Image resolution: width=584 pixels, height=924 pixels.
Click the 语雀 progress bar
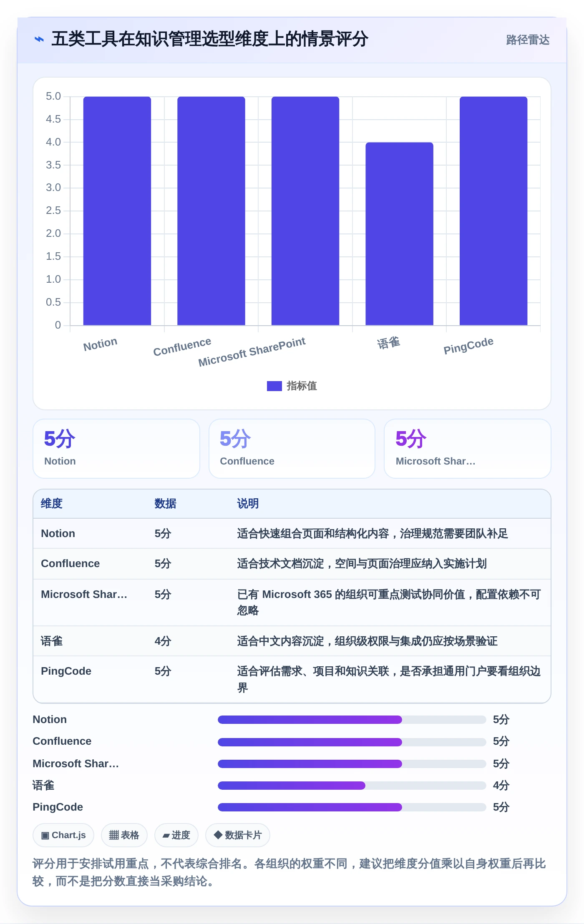352,786
